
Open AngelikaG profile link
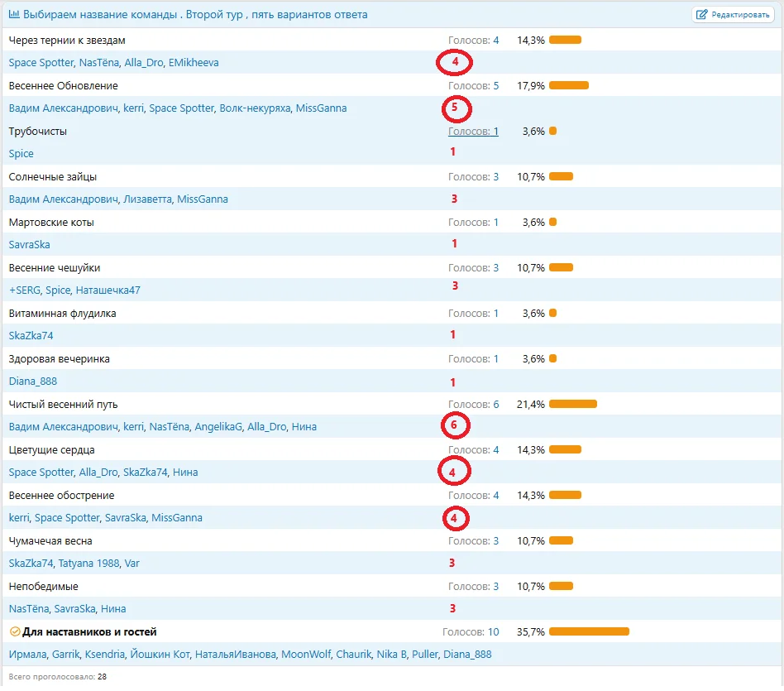pos(218,427)
